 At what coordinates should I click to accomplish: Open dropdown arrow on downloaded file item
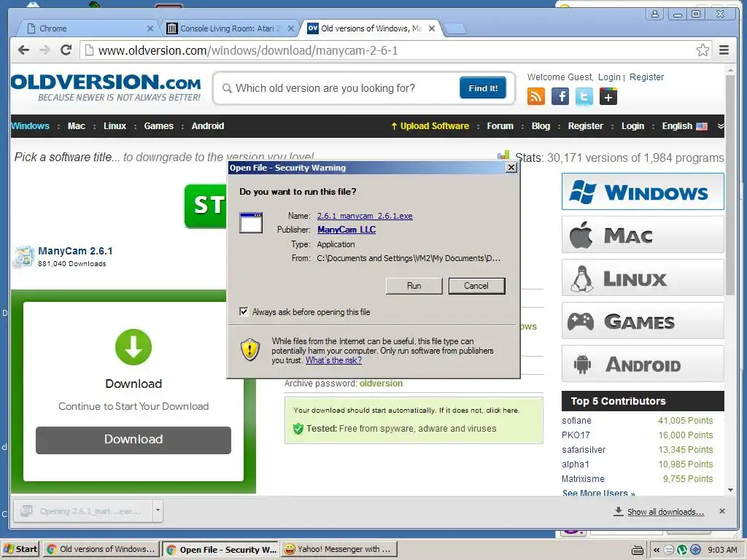coord(158,511)
